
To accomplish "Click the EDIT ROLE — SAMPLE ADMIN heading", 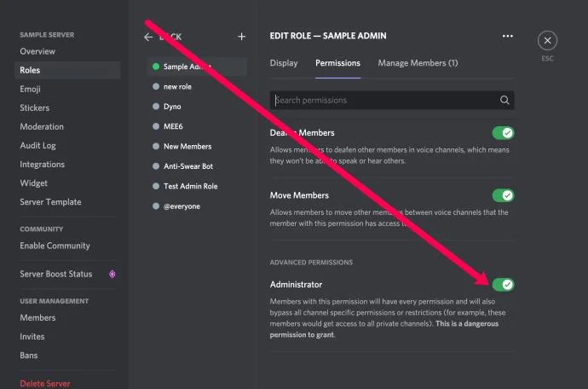I will coord(328,36).
